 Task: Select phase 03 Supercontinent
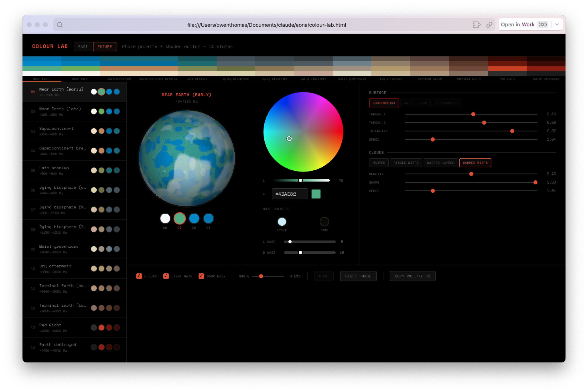74,131
